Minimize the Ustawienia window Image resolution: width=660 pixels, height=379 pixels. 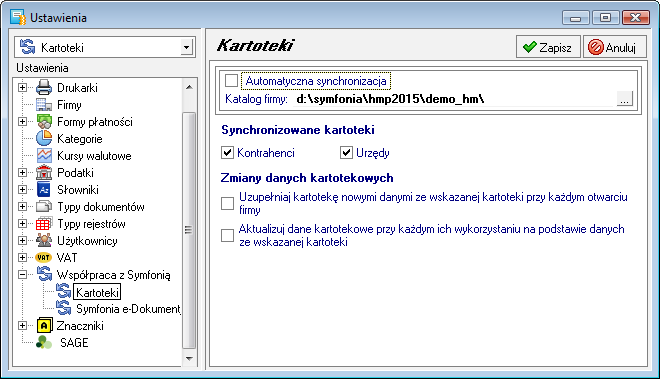click(x=575, y=18)
